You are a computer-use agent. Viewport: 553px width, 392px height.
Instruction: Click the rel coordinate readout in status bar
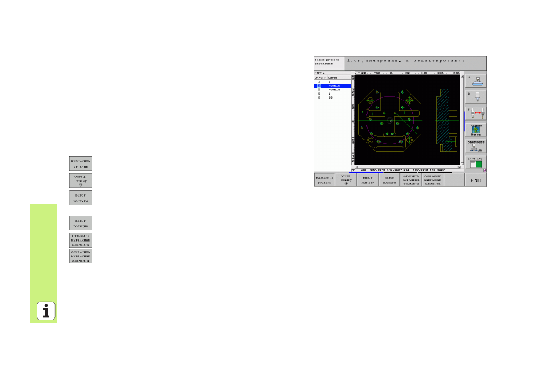point(425,170)
